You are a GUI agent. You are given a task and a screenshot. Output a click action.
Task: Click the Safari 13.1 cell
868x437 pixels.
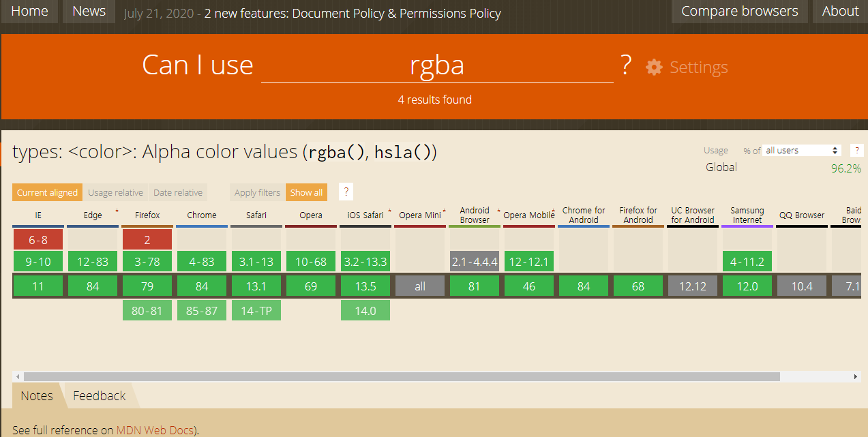click(256, 286)
